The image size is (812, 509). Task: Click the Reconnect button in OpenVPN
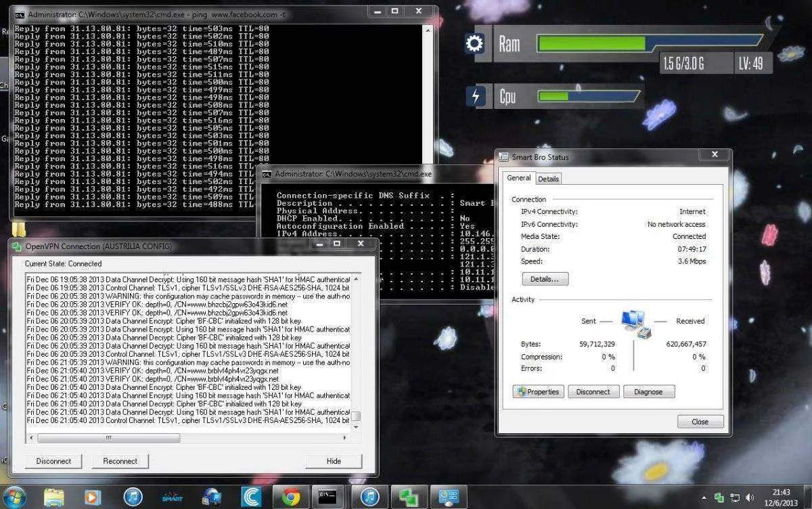coord(120,461)
